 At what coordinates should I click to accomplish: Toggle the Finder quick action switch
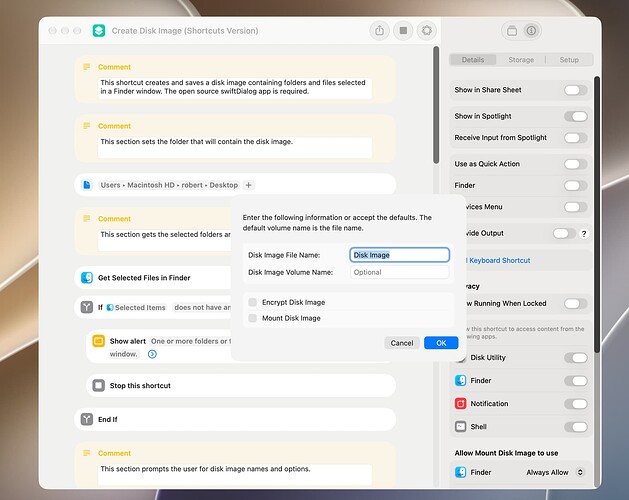576,185
